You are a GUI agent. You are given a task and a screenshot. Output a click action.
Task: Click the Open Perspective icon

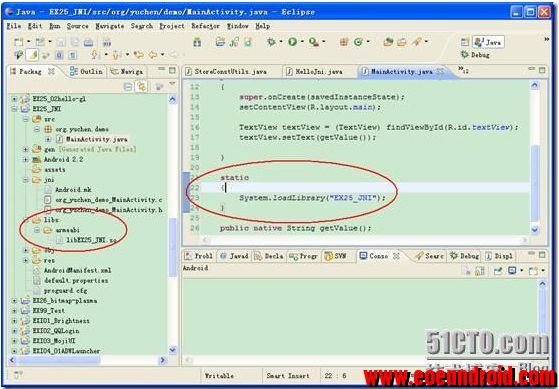click(x=465, y=42)
